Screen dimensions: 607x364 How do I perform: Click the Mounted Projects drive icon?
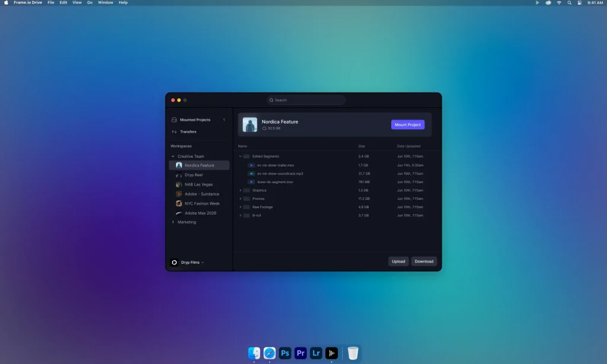[174, 120]
